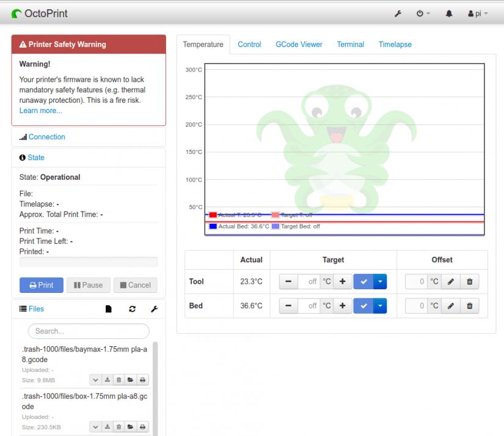Focus the Tool target temperature field
Image resolution: width=504 pixels, height=436 pixels.
pos(309,281)
